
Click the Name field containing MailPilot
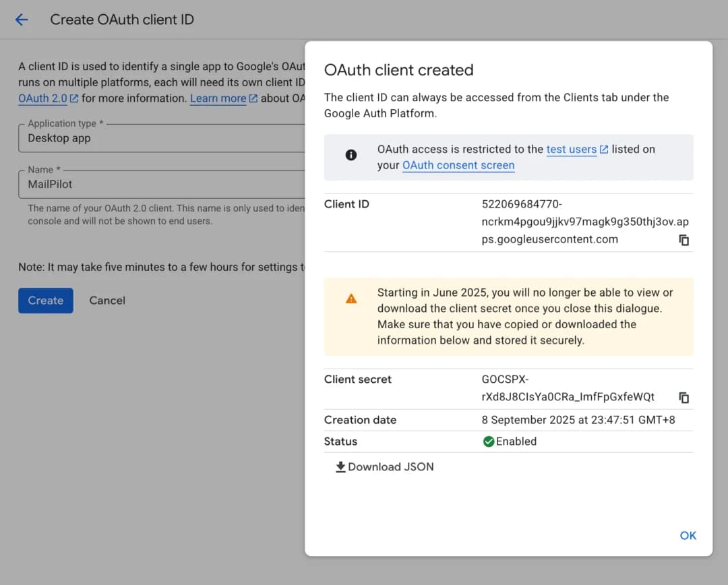pos(135,184)
